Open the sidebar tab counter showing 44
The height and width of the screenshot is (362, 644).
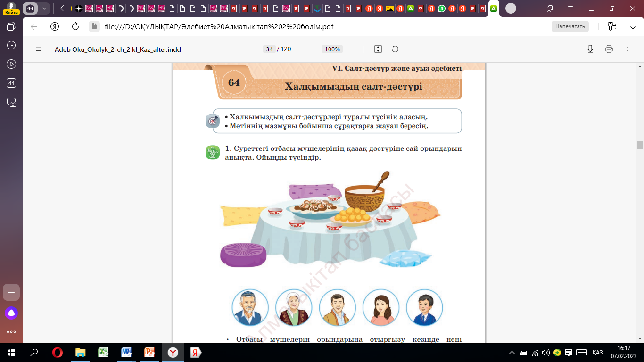click(11, 83)
